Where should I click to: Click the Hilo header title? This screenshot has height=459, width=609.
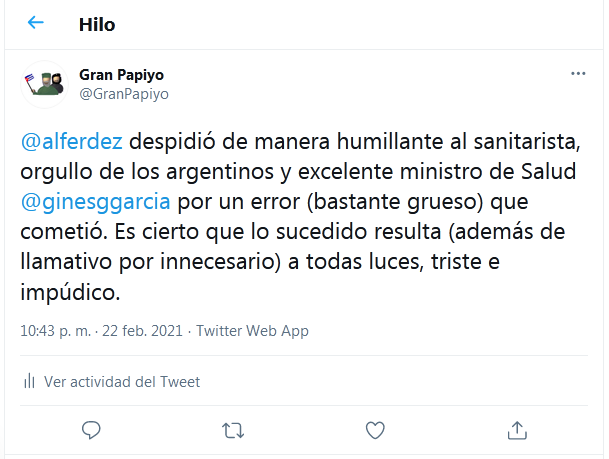(98, 24)
